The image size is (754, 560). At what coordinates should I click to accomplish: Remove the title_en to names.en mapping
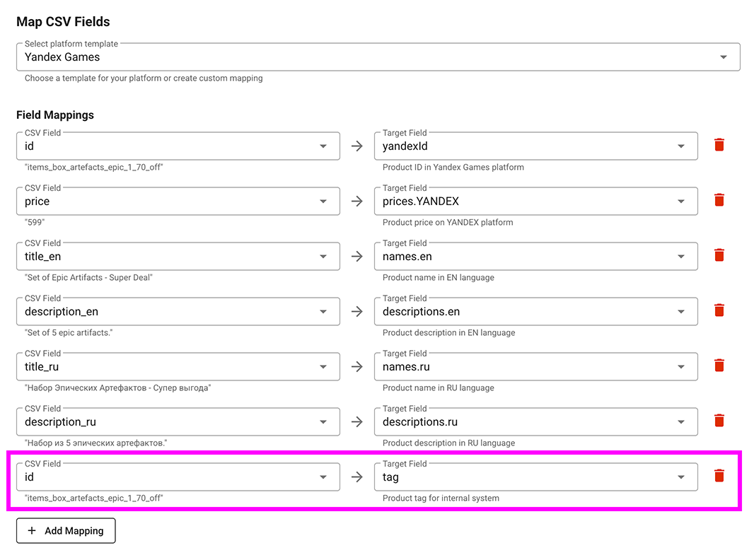(719, 255)
